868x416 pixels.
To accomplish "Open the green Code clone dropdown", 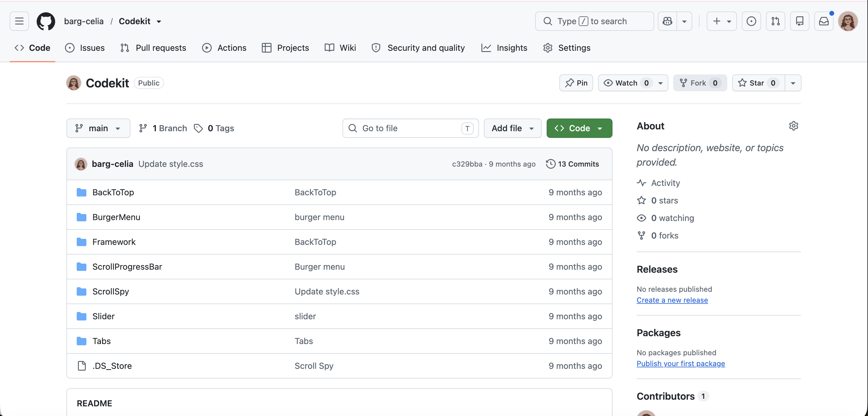I will pos(579,128).
